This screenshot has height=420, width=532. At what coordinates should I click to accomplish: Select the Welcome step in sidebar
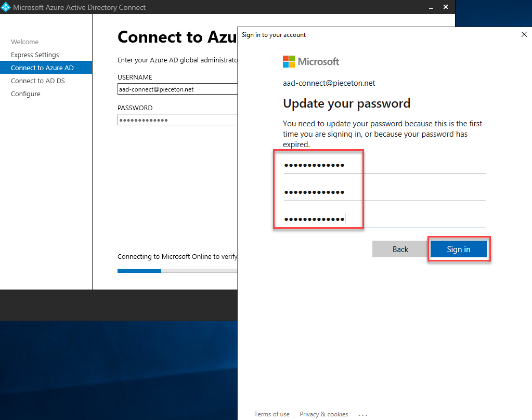pyautogui.click(x=25, y=42)
